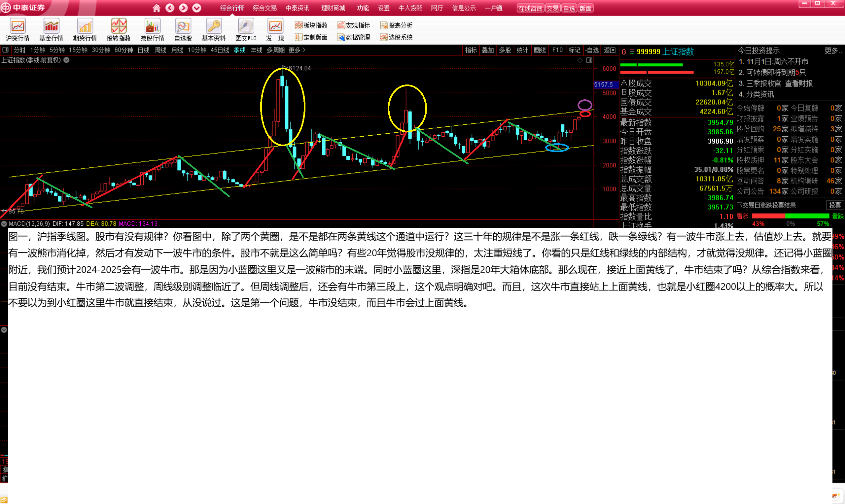Toggle the diamond marker at chart top-right
The height and width of the screenshot is (504, 845).
[x=580, y=60]
